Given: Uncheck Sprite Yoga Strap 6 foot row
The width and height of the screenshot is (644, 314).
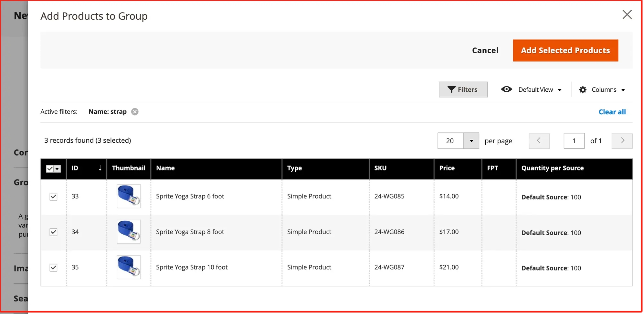Looking at the screenshot, I should click(54, 197).
